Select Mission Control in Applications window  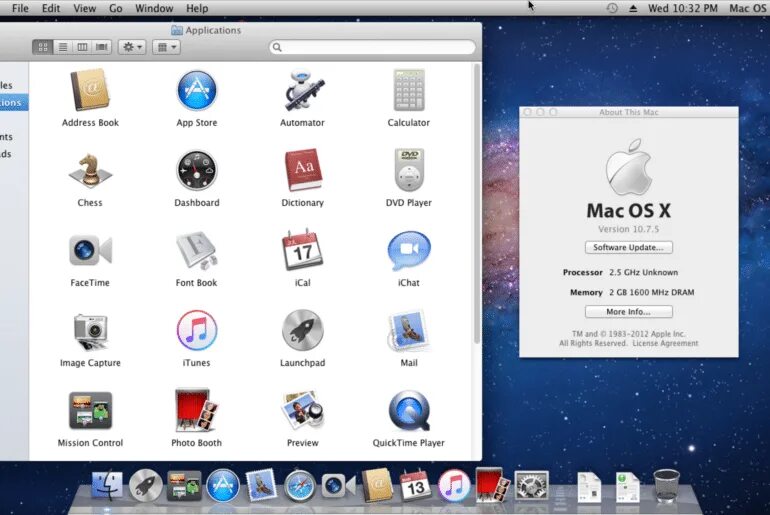[x=90, y=411]
